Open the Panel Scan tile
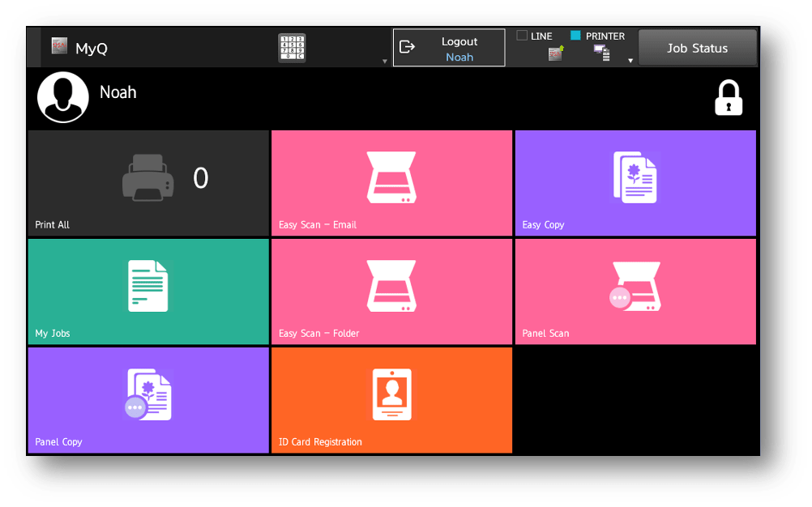The height and width of the screenshot is (507, 812). 635,292
